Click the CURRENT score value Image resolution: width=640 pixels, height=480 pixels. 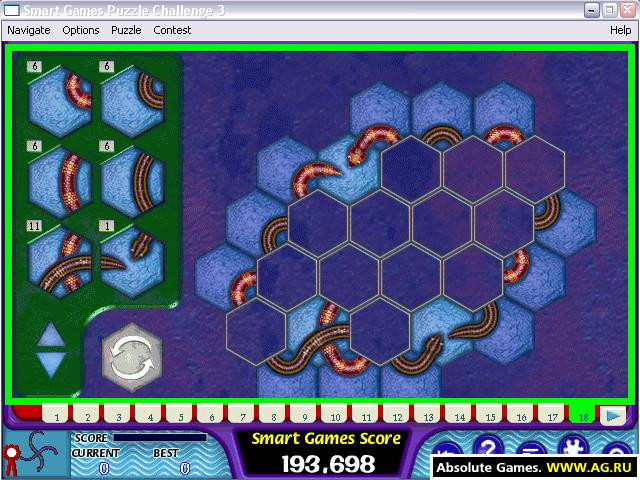pyautogui.click(x=104, y=468)
